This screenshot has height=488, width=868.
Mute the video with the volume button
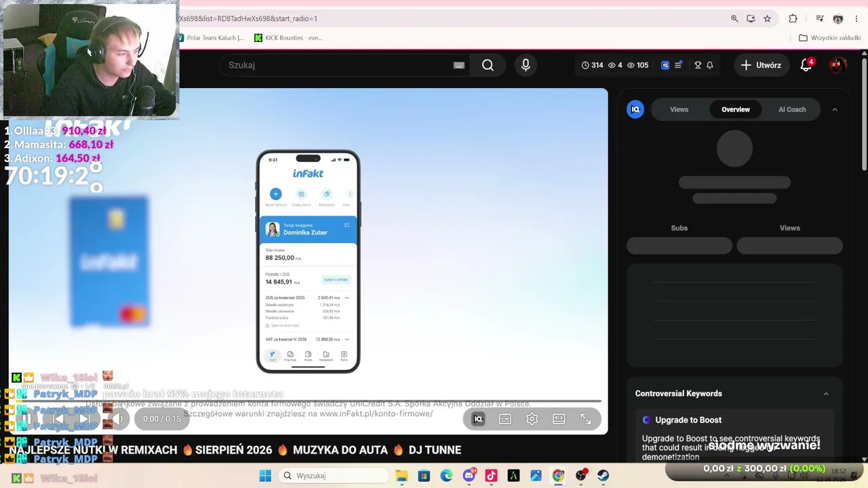(x=118, y=419)
